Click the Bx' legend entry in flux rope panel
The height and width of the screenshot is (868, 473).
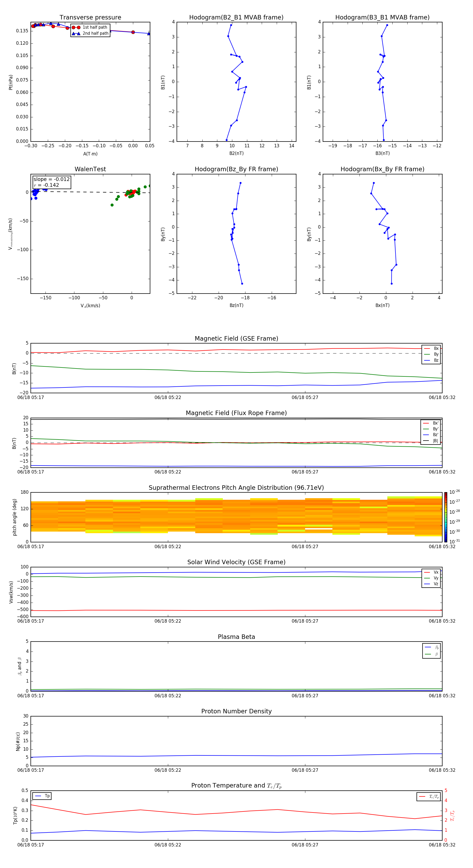click(431, 423)
